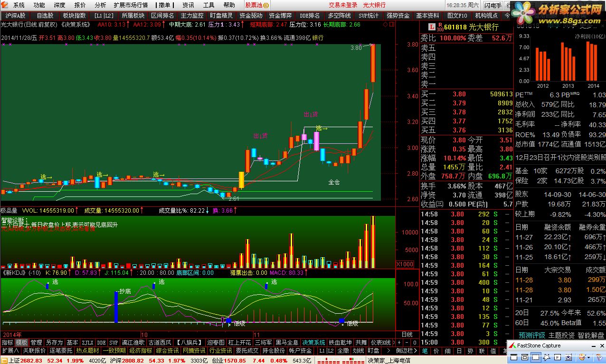Open the 委托成交 tab
This screenshot has width=606, height=364.
point(247,351)
